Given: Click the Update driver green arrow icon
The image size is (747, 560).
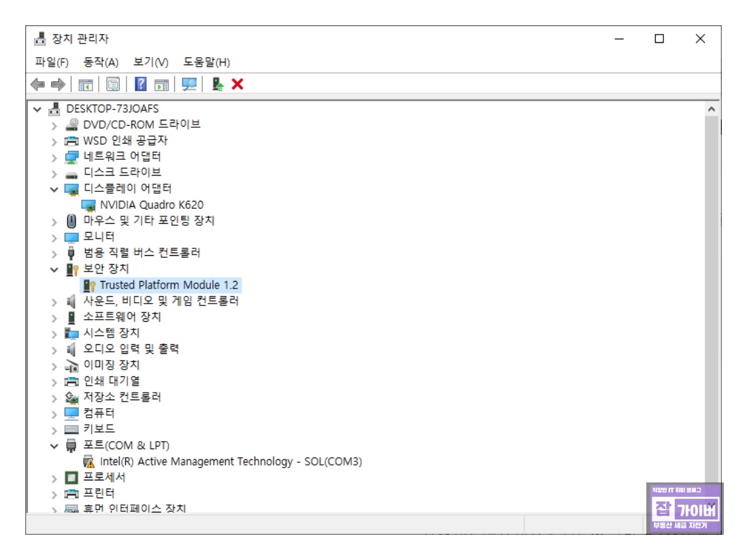Looking at the screenshot, I should pyautogui.click(x=217, y=84).
